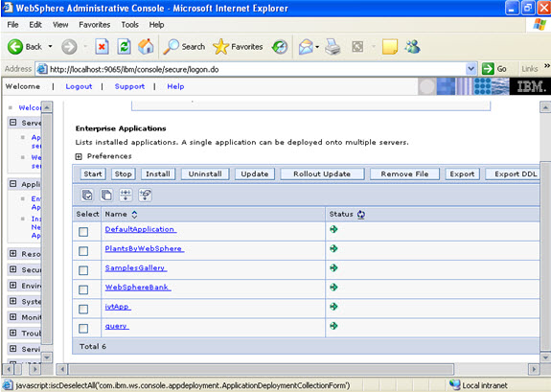The image size is (551, 392).
Task: Open the View menu
Action: point(60,25)
